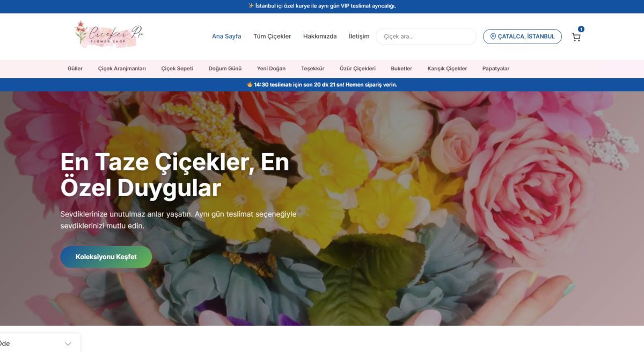Screen dimensions: 644x352
Task: Click the VIP teslimat announcement bar text
Action: click(322, 6)
